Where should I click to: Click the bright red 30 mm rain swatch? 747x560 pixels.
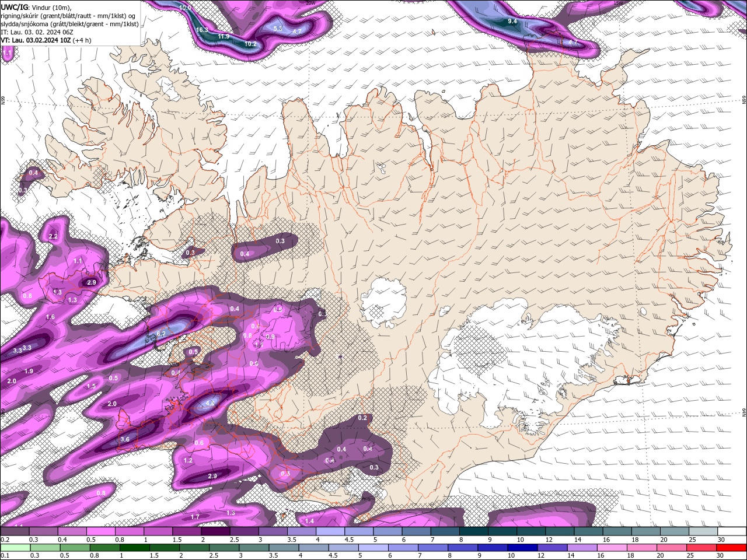[x=731, y=547]
